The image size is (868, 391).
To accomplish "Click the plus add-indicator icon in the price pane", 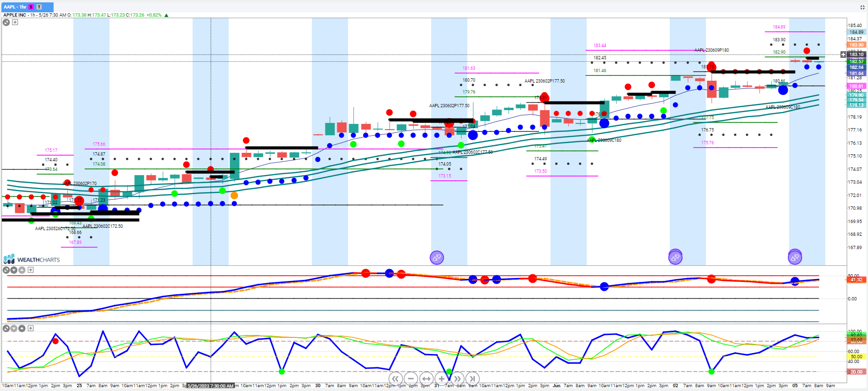I will coord(15,22).
